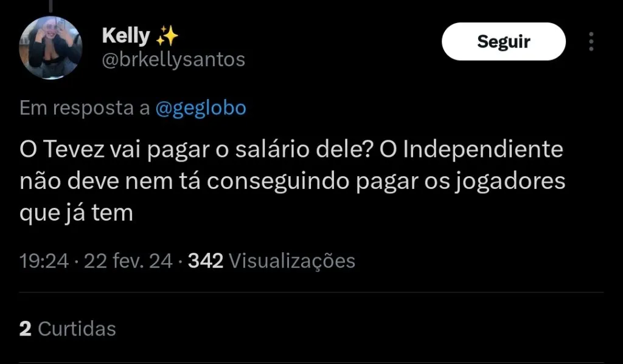
Task: Click the word Tevez in the tweet
Action: (x=74, y=149)
